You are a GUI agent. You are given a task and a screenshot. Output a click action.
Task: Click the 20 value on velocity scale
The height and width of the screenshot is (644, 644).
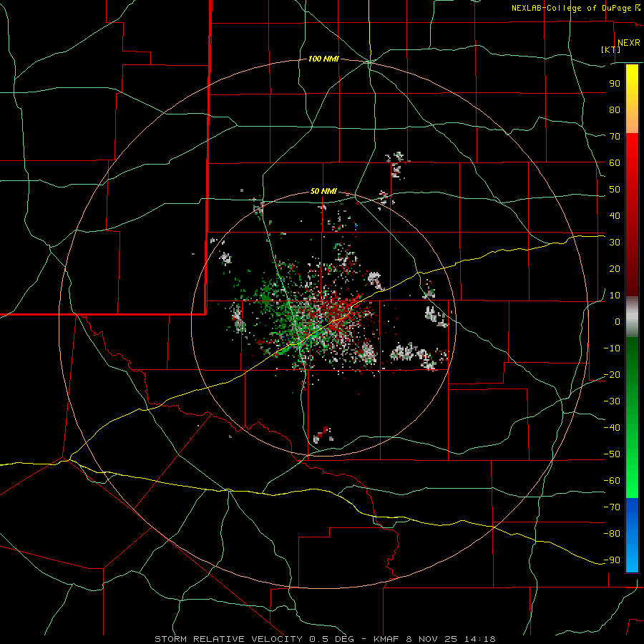(615, 268)
